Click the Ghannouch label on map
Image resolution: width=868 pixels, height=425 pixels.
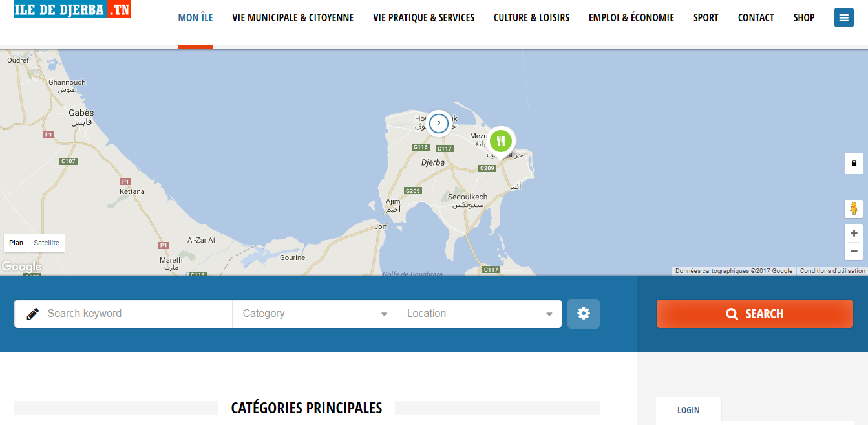[67, 82]
